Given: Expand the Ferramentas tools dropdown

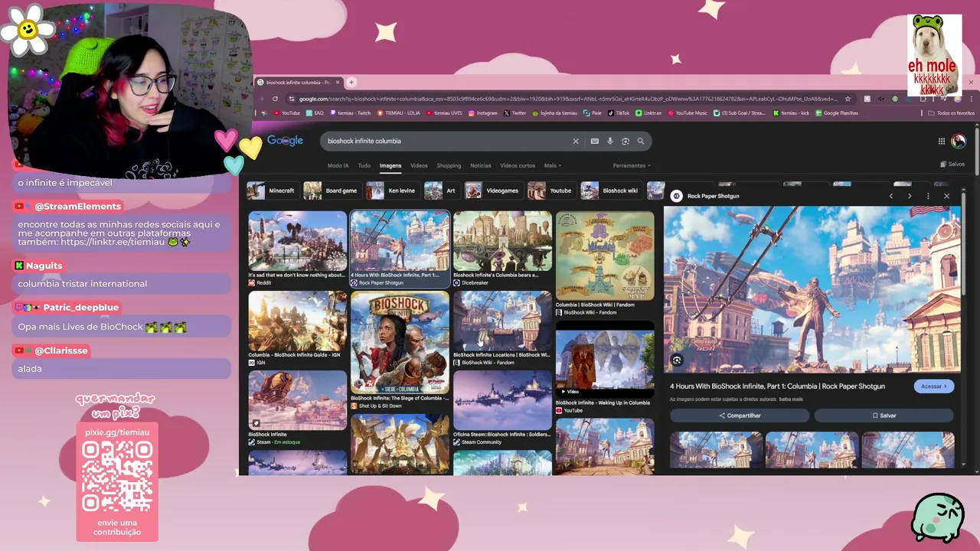Looking at the screenshot, I should [x=632, y=165].
